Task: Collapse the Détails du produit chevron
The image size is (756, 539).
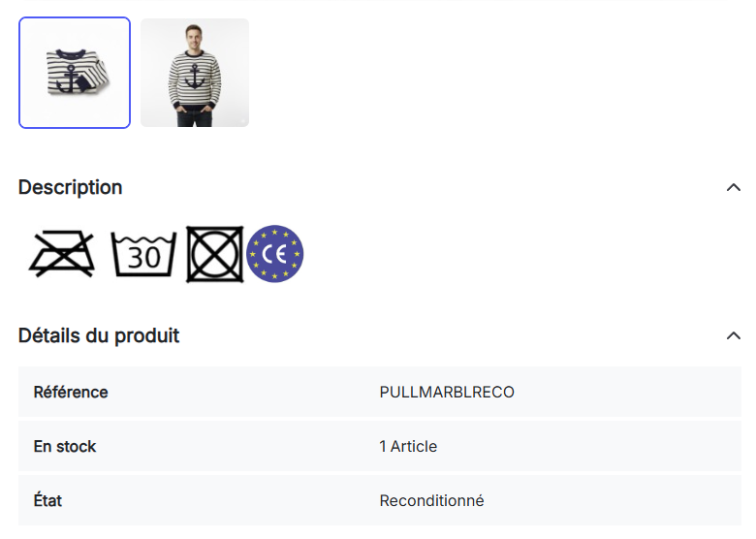Action: 734,335
